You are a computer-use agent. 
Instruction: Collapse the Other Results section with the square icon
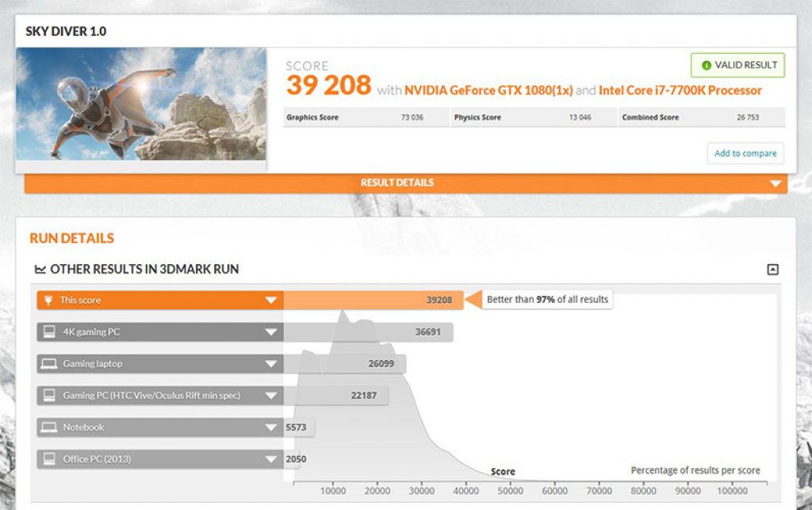[772, 269]
